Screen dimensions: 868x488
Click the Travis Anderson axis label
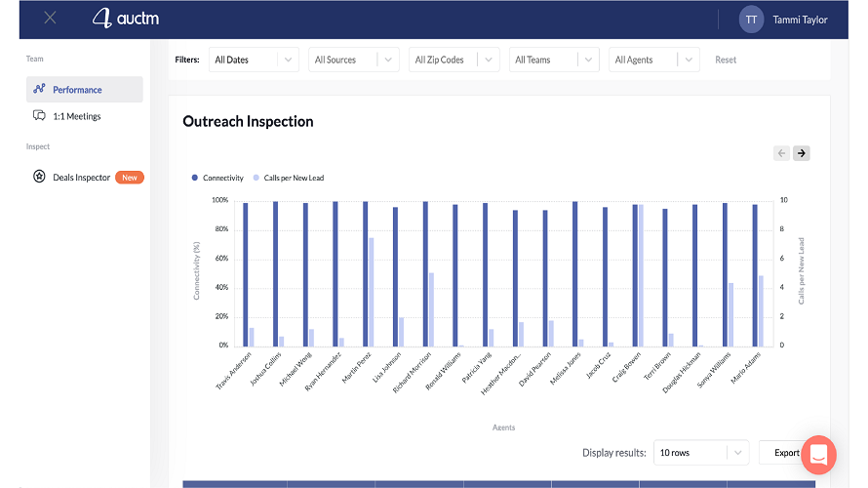pos(234,371)
